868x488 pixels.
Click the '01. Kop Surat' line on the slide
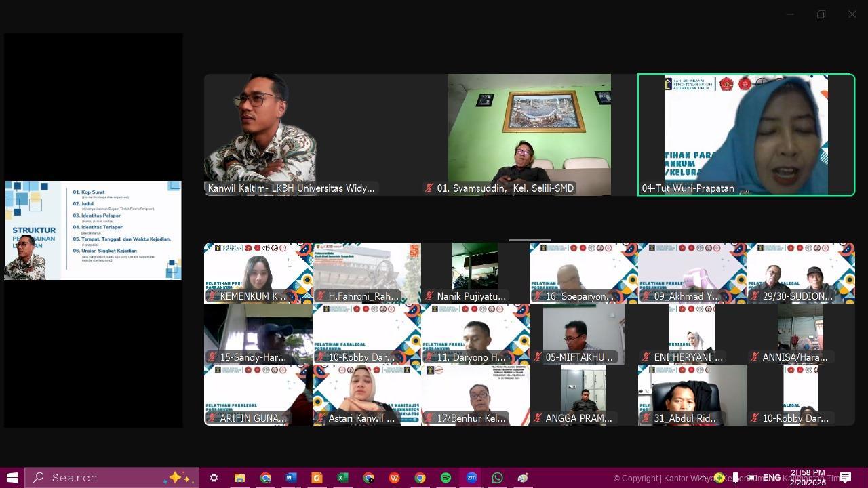coord(89,192)
